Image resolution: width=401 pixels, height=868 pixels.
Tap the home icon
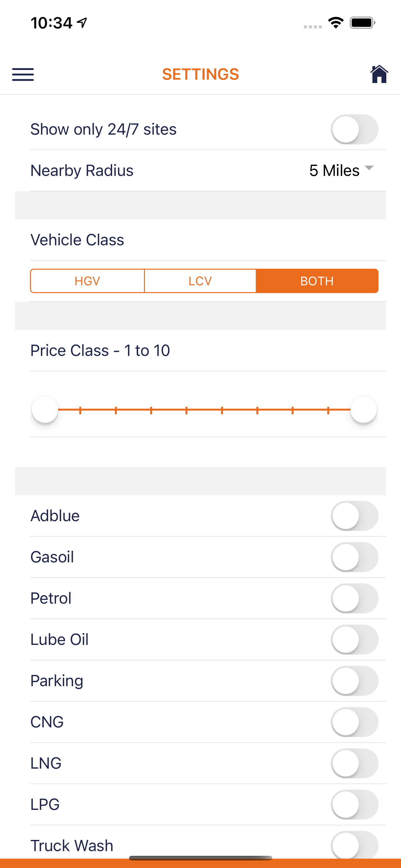[379, 74]
